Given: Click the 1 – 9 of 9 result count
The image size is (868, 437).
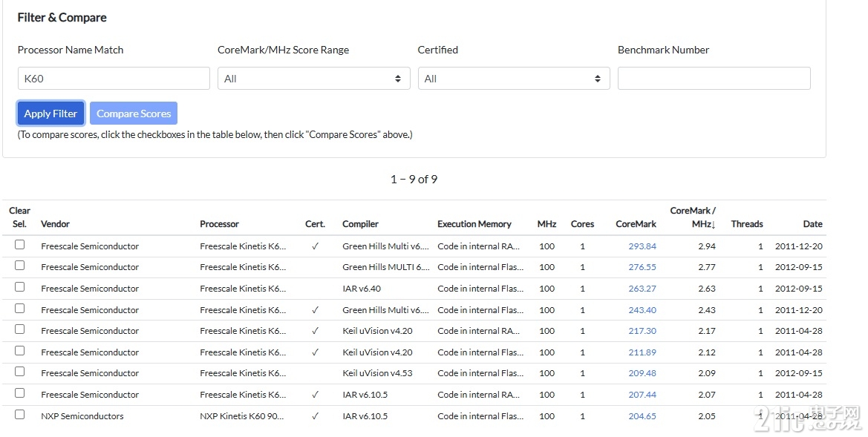Looking at the screenshot, I should click(x=414, y=180).
